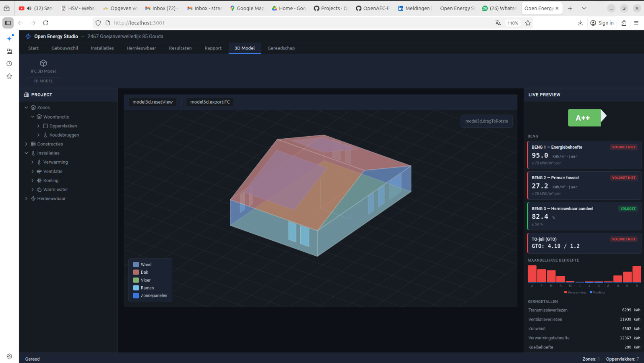The image size is (644, 363).
Task: Expand the Verwarming installation item
Action: point(33,162)
